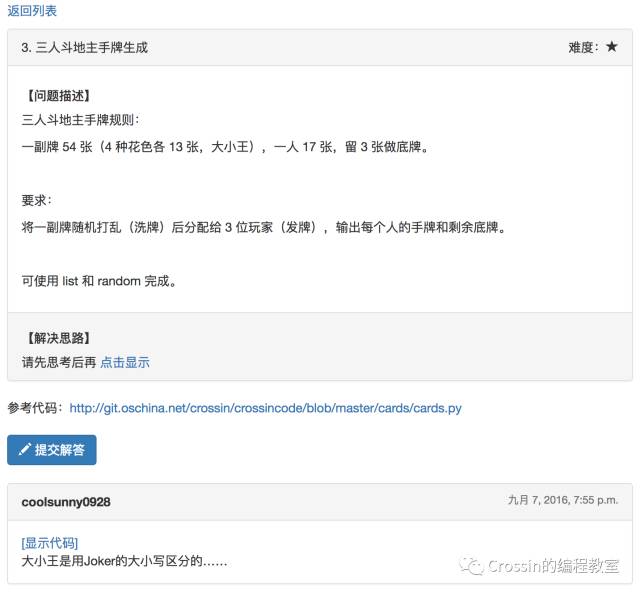
Task: Click the pencil icon on the 提交解答 button
Action: (24, 449)
